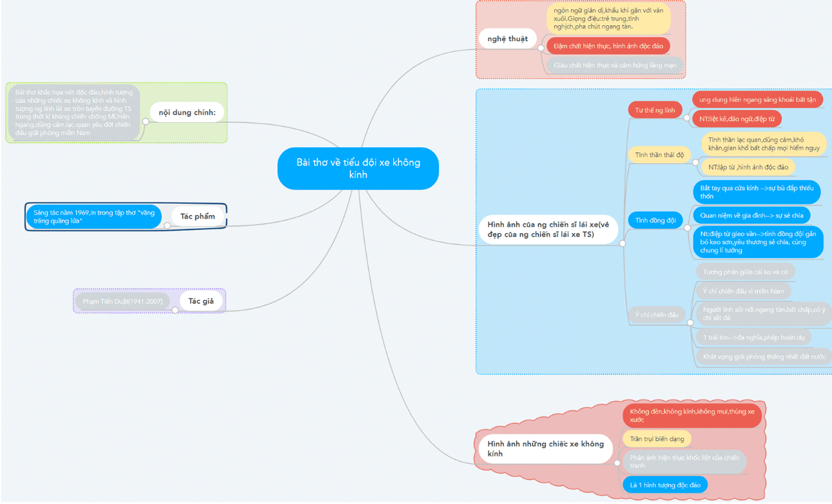Select the 'Tư thế ng lính' subtopic
Screen dimensions: 832x504
[x=655, y=110]
